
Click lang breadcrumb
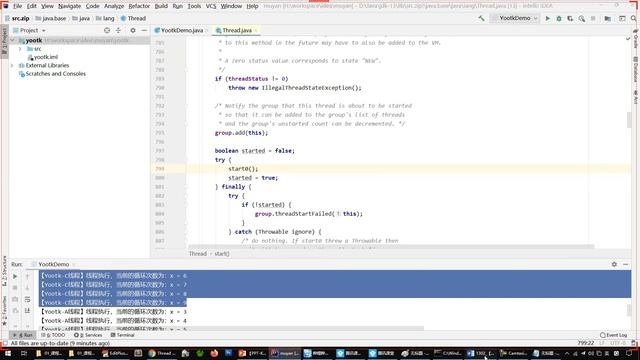pyautogui.click(x=105, y=18)
